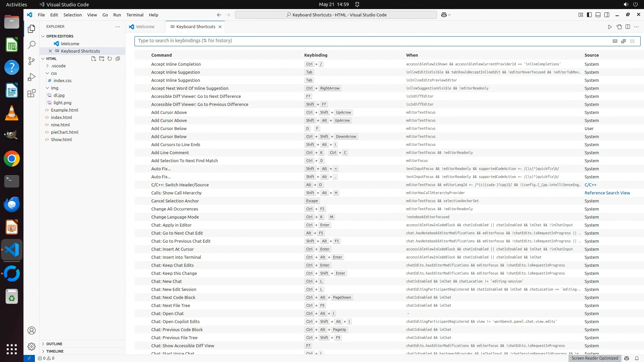
Task: Toggle the bottom Panel visibility
Action: [x=598, y=15]
